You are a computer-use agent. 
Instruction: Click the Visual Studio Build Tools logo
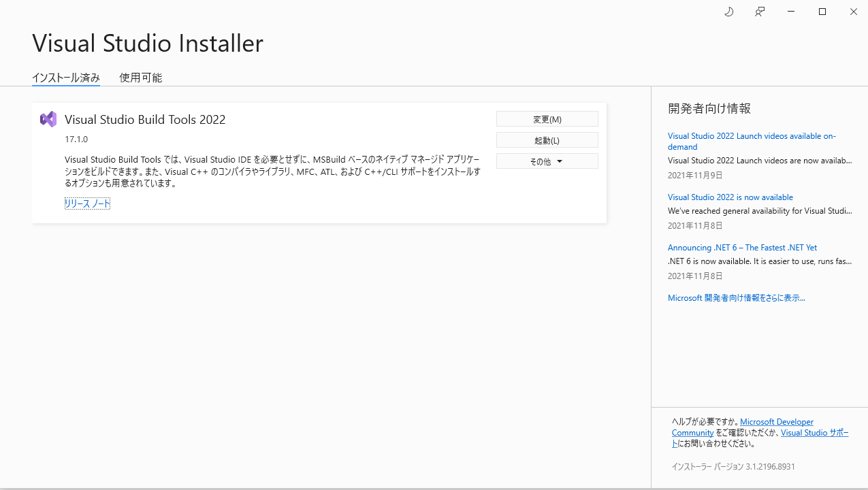48,118
